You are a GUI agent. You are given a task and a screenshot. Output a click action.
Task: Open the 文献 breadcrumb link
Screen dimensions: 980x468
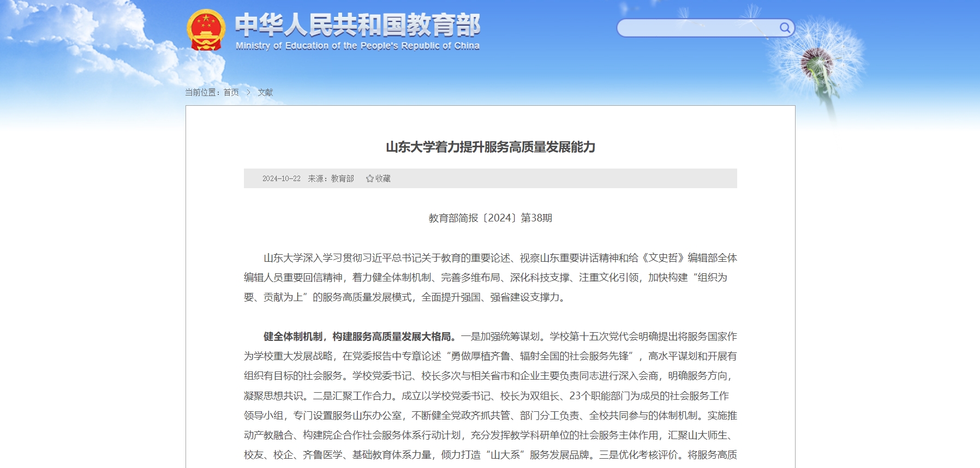pyautogui.click(x=265, y=92)
